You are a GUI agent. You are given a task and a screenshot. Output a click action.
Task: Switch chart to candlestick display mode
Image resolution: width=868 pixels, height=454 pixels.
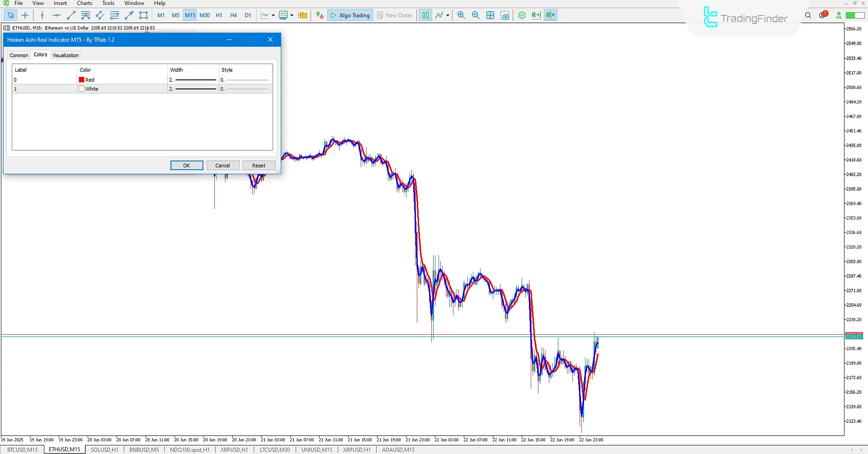[425, 15]
